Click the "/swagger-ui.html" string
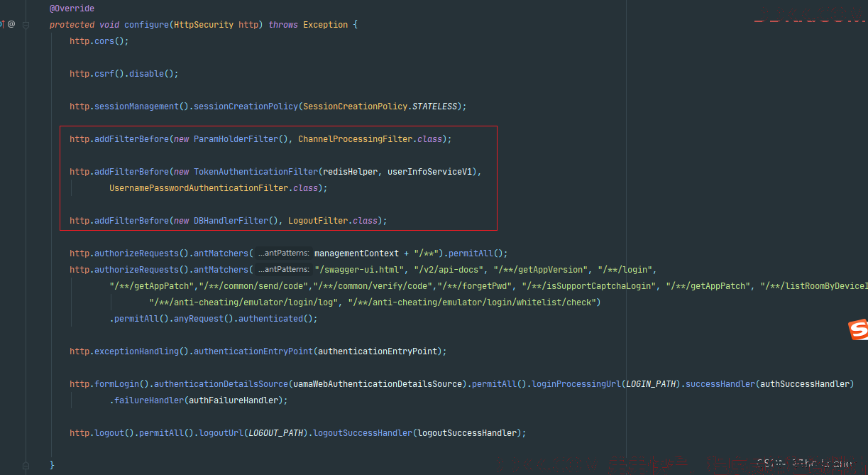Screen dimensions: 868x475 coord(359,270)
